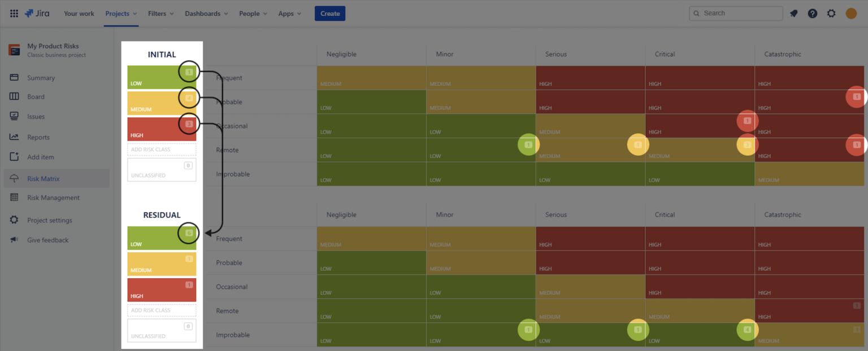Open the Dashboards dropdown
The height and width of the screenshot is (351, 868).
[x=206, y=14]
